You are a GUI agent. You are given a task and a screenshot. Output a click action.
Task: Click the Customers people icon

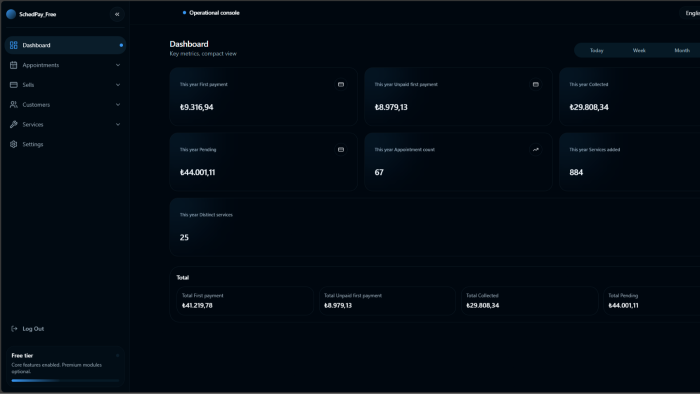point(13,104)
